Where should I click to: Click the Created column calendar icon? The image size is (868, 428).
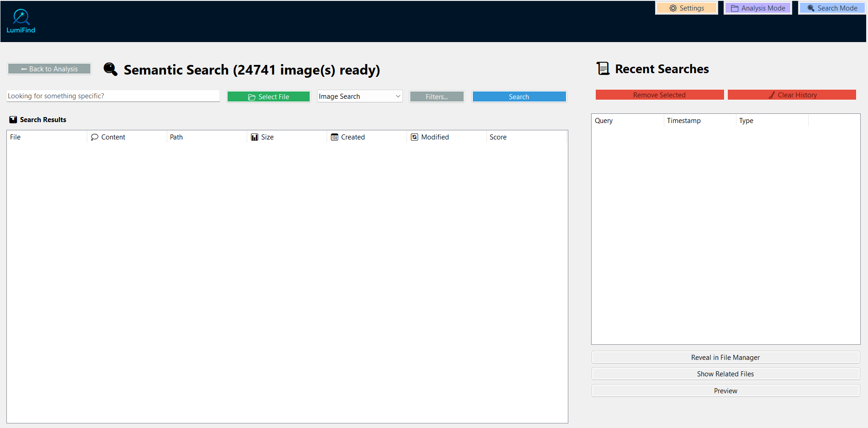point(334,137)
